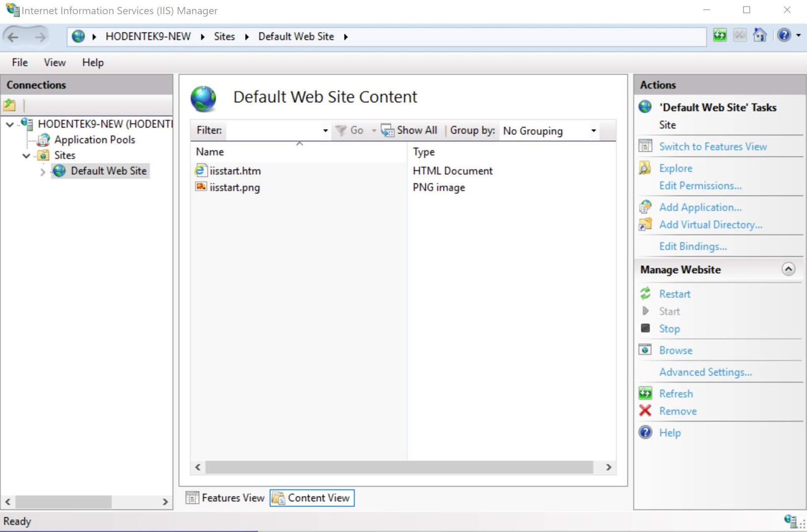Open the Filter dropdown arrow
Image resolution: width=807 pixels, height=532 pixels.
(x=325, y=130)
